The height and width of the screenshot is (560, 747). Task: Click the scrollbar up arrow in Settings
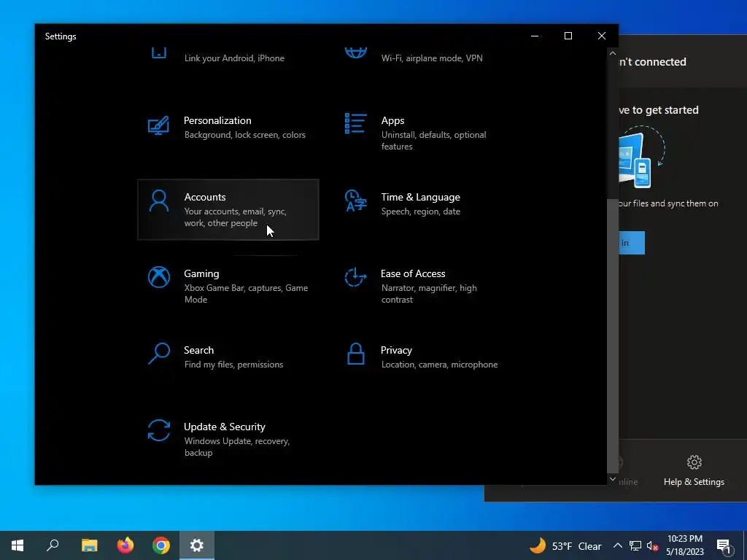[613, 53]
